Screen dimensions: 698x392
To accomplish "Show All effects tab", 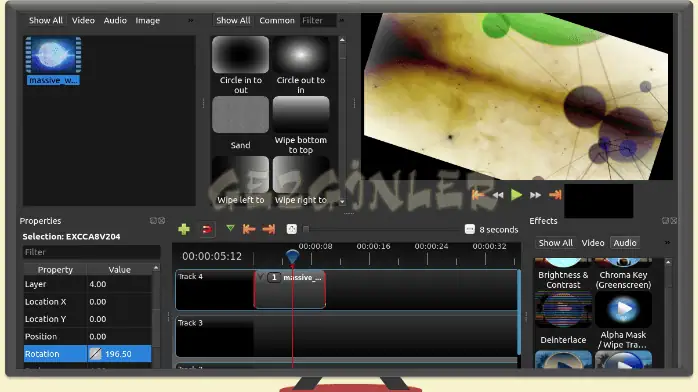I will coord(556,243).
